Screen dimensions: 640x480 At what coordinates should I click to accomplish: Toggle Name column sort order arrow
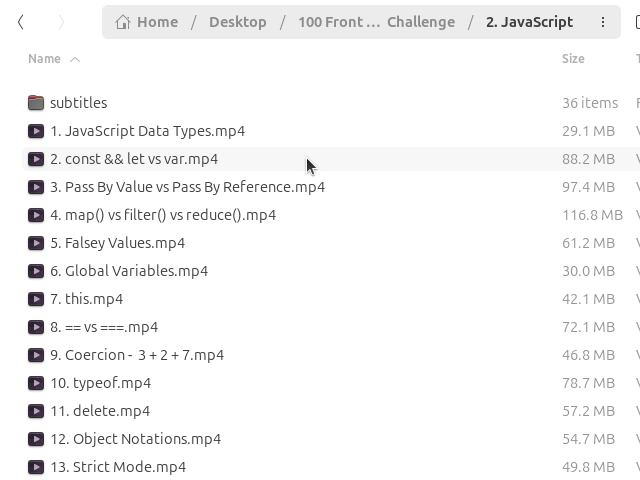75,60
